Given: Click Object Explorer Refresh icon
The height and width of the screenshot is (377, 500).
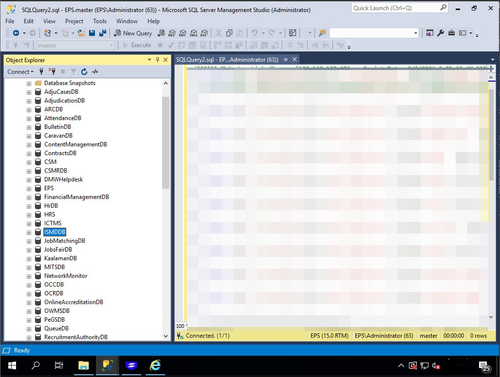Looking at the screenshot, I should tap(84, 71).
